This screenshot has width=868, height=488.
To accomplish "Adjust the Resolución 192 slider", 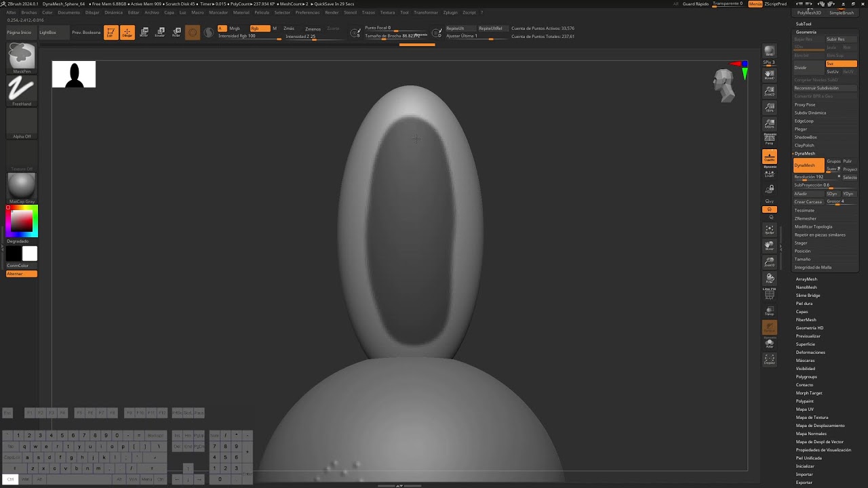I will point(816,178).
